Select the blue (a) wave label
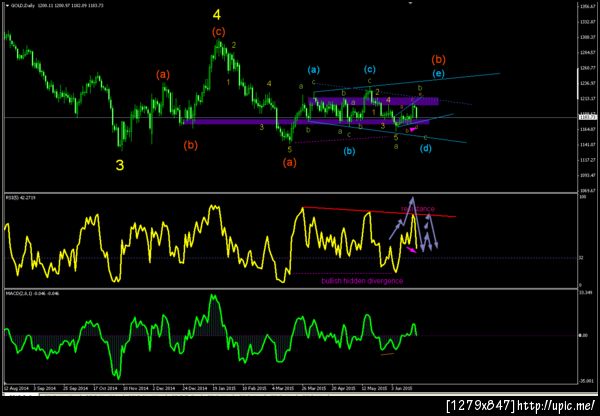600x416 pixels. (x=313, y=70)
